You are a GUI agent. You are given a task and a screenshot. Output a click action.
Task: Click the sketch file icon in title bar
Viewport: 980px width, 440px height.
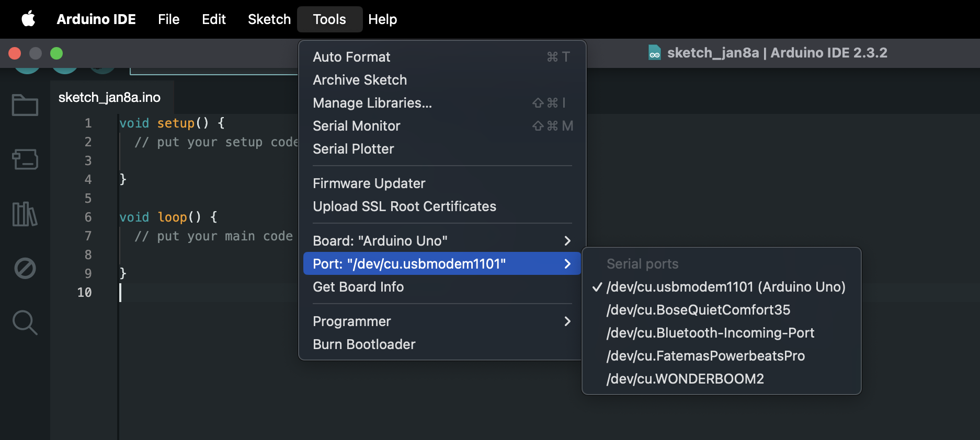click(x=654, y=53)
